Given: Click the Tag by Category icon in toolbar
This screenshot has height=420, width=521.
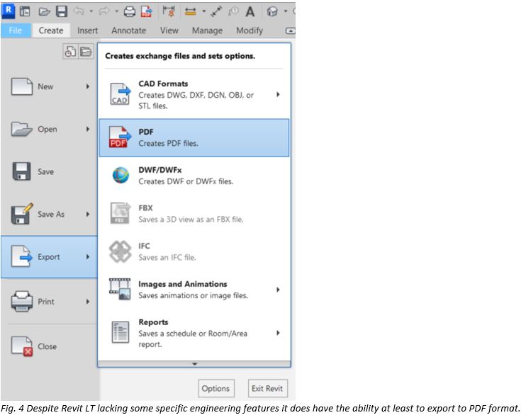Looking at the screenshot, I should pos(233,11).
